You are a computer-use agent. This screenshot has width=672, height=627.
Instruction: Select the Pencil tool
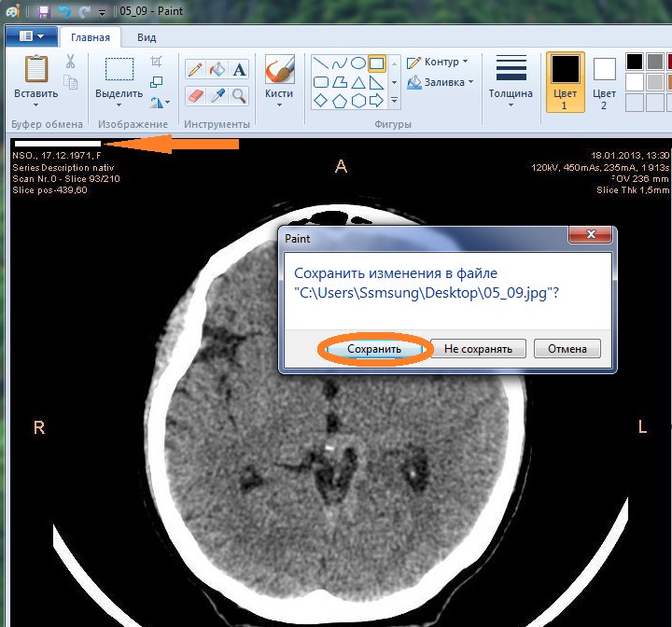195,69
